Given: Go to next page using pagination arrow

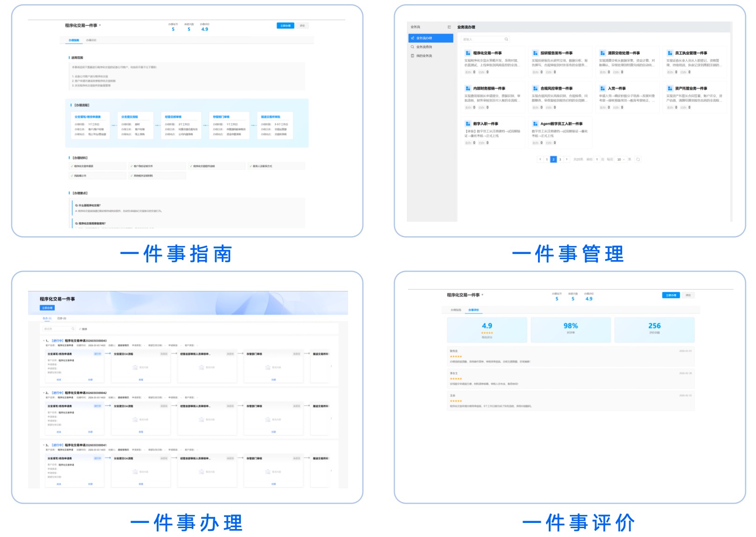Looking at the screenshot, I should (x=567, y=160).
